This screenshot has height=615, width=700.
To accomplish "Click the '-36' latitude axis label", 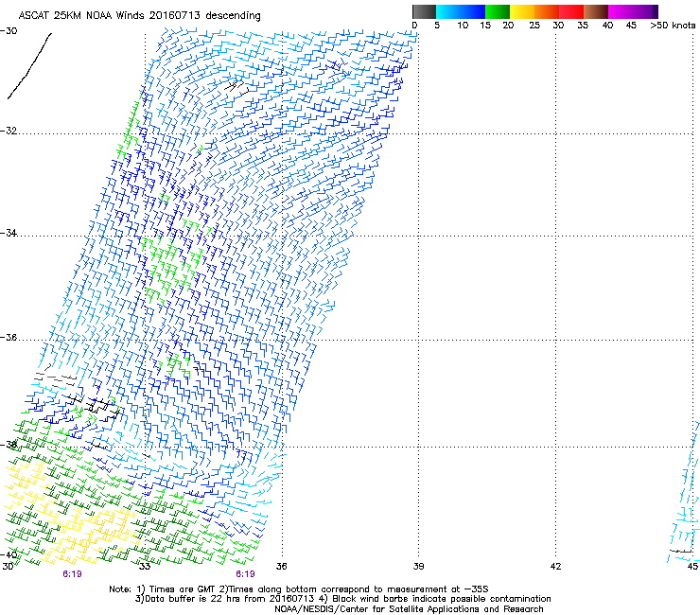I will point(9,337).
